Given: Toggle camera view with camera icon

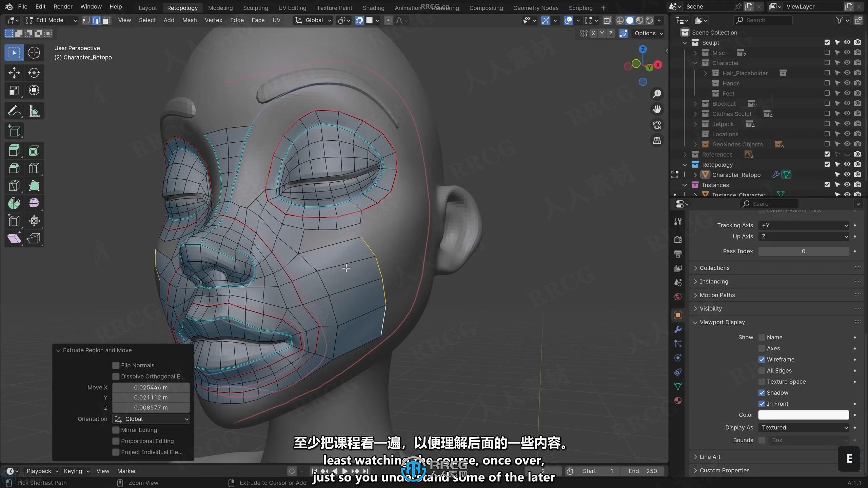Looking at the screenshot, I should [657, 125].
